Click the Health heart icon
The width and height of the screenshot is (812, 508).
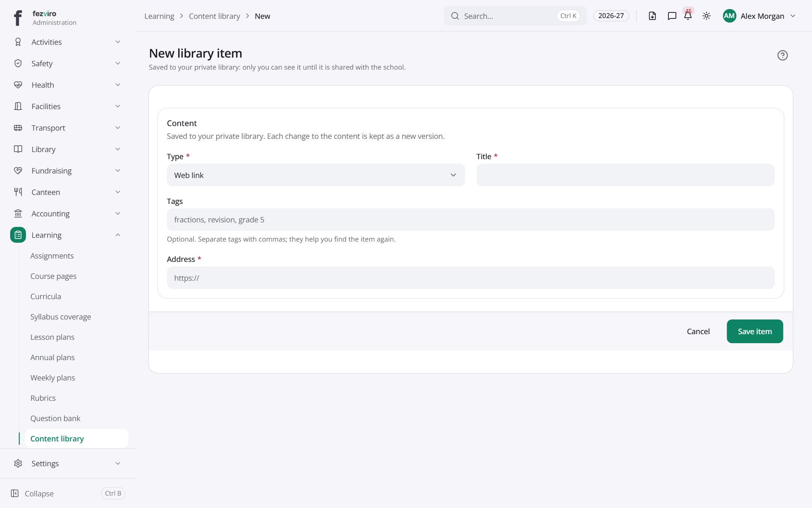(x=18, y=85)
